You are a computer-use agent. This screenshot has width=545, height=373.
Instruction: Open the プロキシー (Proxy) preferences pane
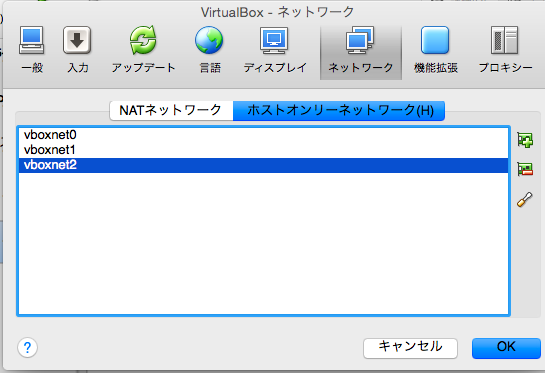pos(505,50)
